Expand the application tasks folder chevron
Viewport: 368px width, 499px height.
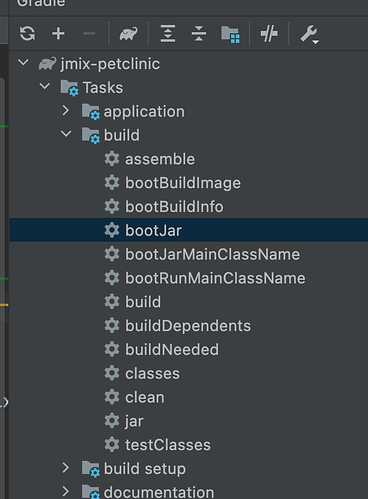66,111
